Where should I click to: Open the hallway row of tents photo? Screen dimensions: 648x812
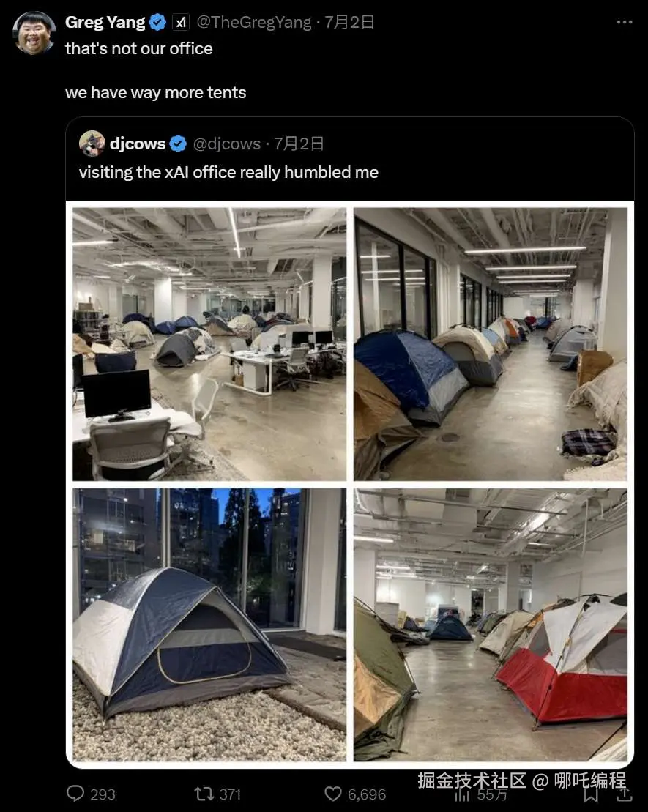click(x=491, y=344)
